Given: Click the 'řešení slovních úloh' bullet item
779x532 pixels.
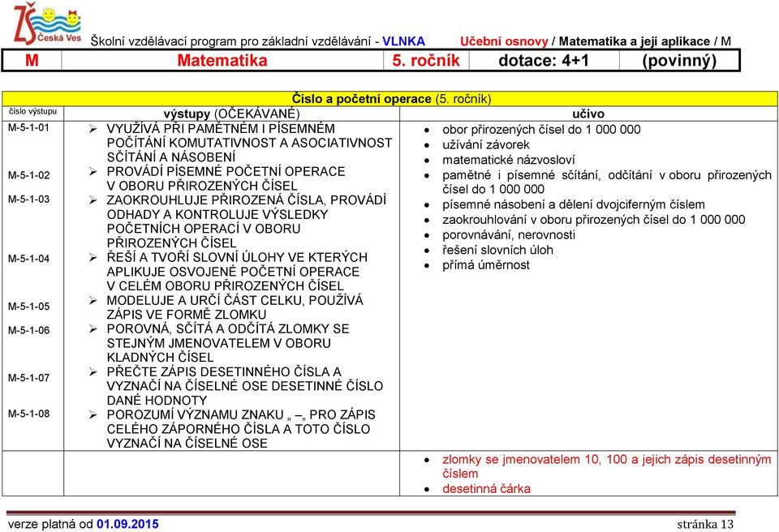Looking at the screenshot, I should coord(497,250).
